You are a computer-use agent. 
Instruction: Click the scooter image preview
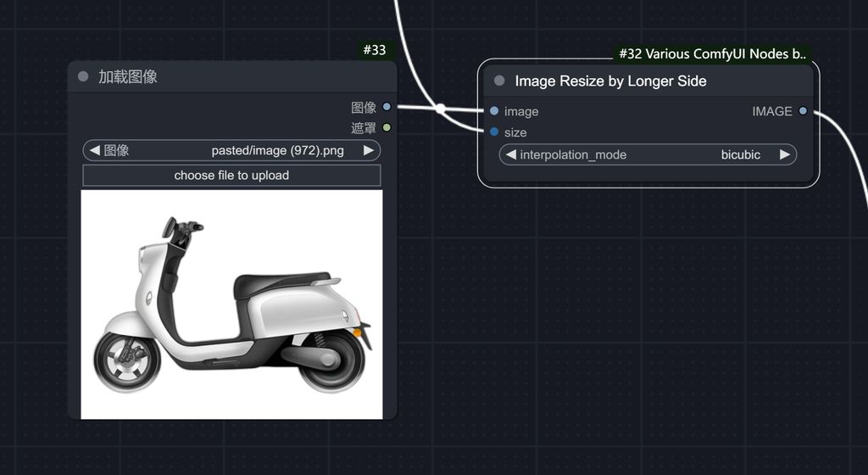[231, 304]
